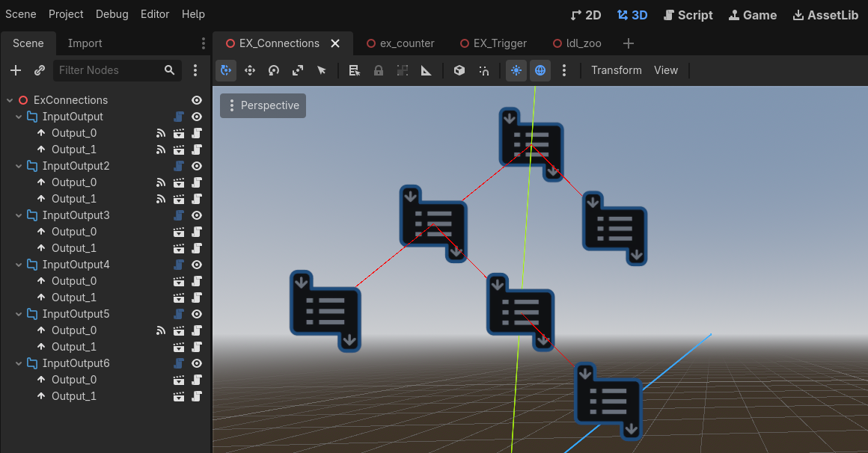Hide the InputOutput2 node
The height and width of the screenshot is (453, 868).
(x=197, y=166)
